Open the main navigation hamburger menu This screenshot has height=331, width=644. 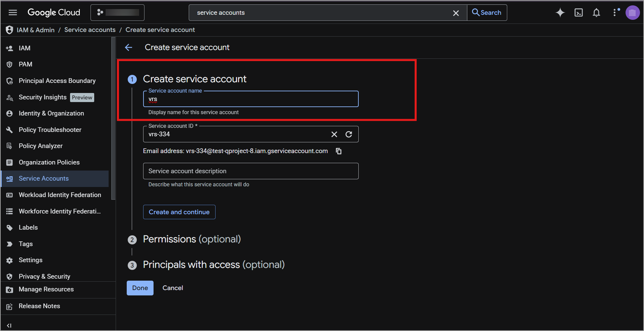pyautogui.click(x=13, y=13)
